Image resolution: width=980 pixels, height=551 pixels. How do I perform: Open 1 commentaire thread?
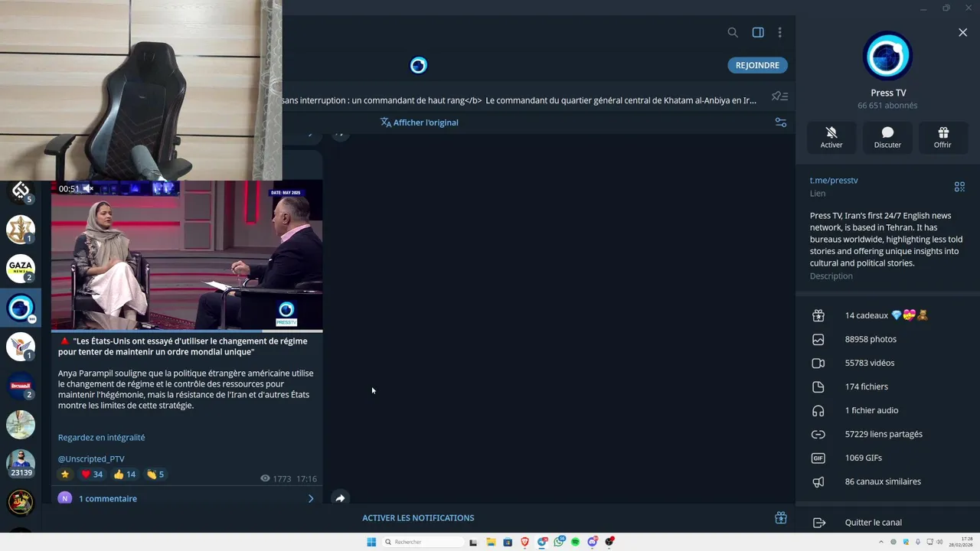tap(187, 498)
